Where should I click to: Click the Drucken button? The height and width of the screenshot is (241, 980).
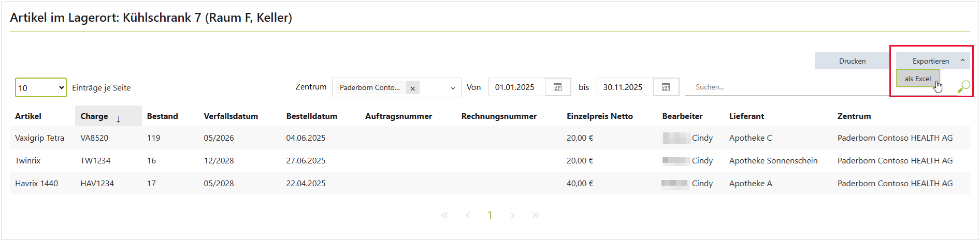pyautogui.click(x=852, y=61)
